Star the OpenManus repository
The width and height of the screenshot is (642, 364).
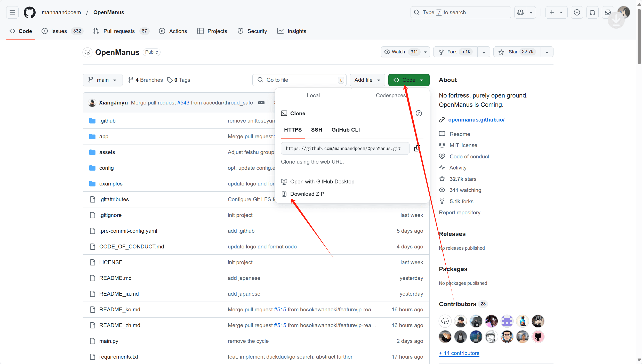(x=517, y=52)
